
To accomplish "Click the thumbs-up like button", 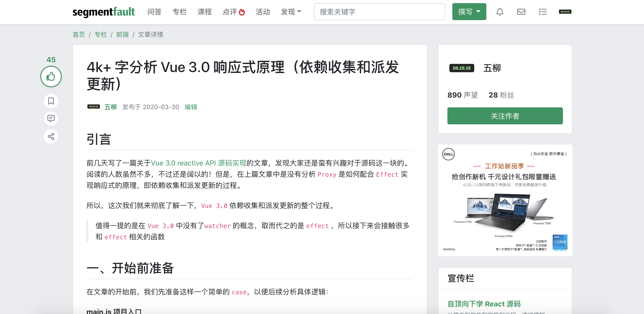I will [x=51, y=76].
